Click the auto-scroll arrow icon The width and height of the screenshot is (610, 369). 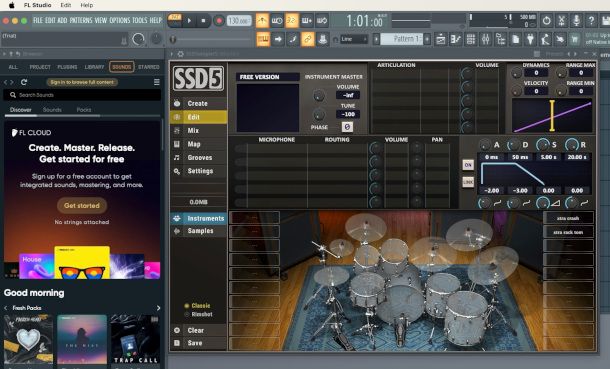tap(278, 39)
